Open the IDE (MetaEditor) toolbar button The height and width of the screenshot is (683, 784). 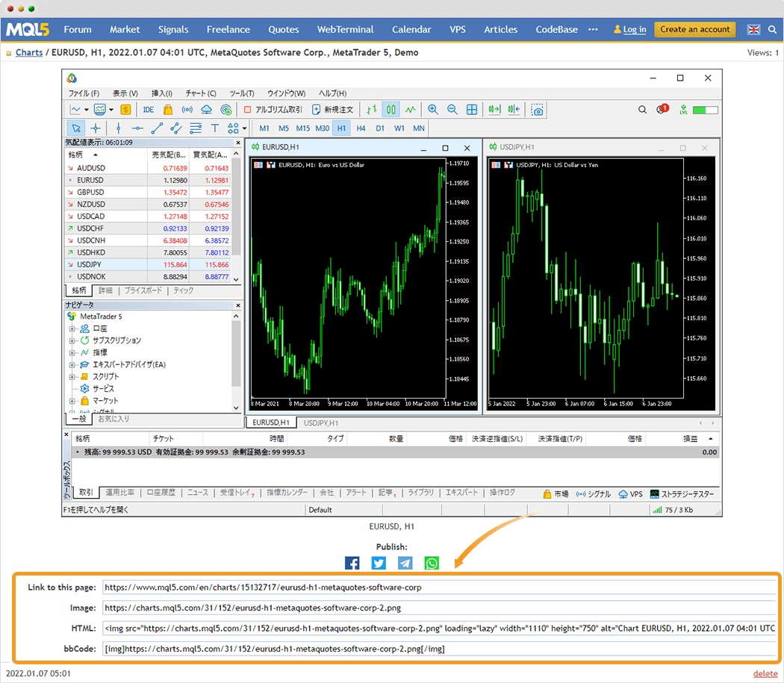tap(149, 110)
